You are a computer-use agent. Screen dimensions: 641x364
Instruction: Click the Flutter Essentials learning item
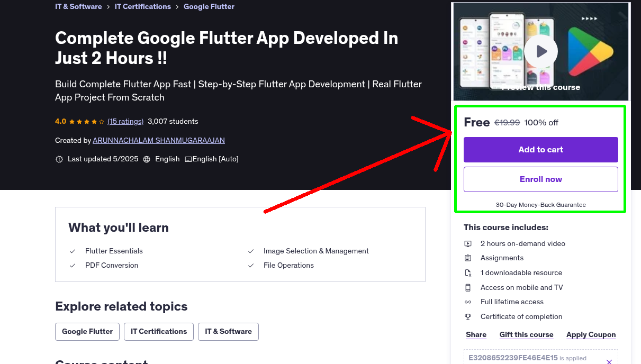coord(114,251)
